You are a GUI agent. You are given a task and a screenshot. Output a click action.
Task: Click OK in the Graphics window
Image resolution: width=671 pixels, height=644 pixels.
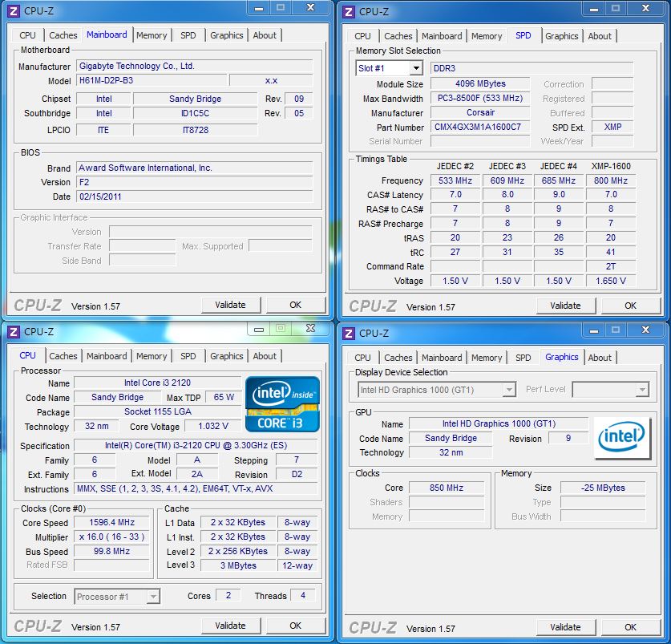(x=630, y=627)
